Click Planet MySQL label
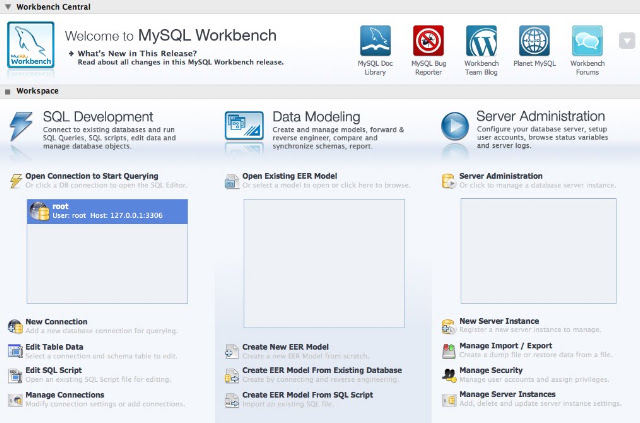This screenshot has height=423, width=640. pyautogui.click(x=534, y=63)
